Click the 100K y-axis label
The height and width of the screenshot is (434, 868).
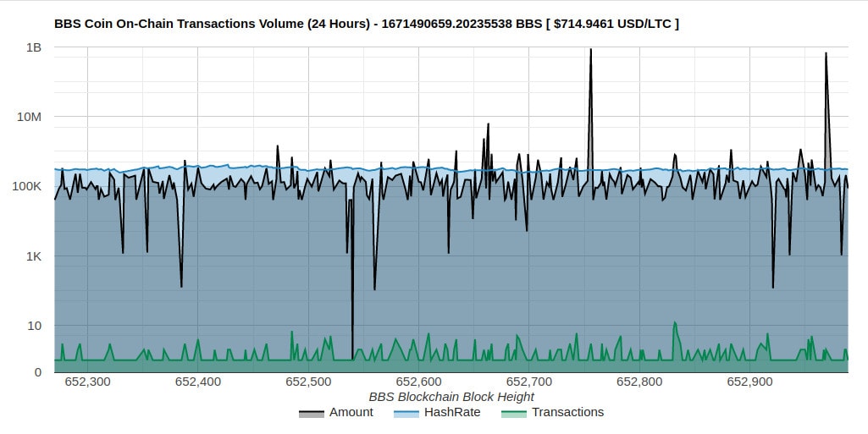point(26,186)
